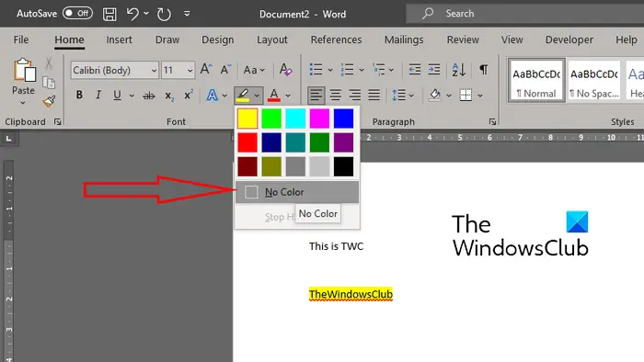Image resolution: width=644 pixels, height=362 pixels.
Task: Click the Shading paint bucket icon
Action: [x=434, y=96]
